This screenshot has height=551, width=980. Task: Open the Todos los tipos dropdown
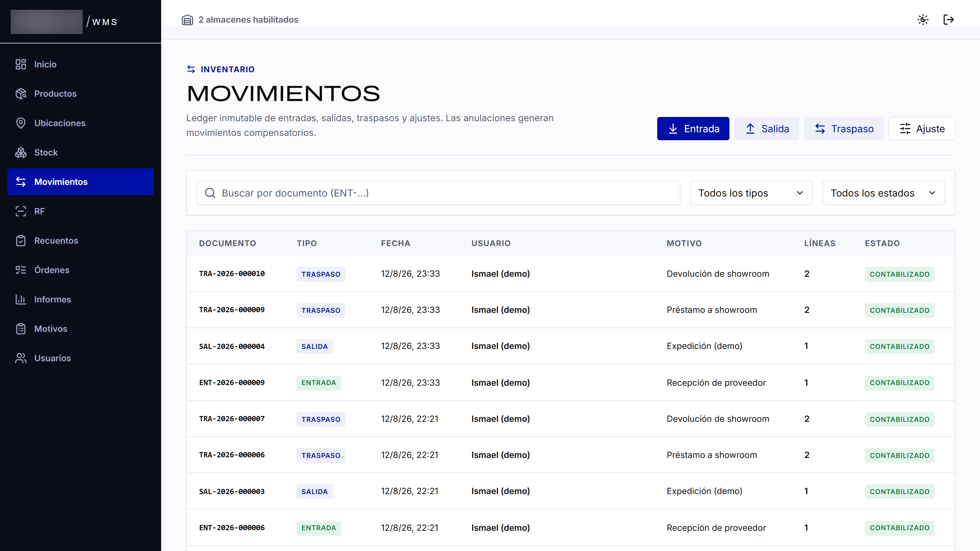tap(751, 193)
